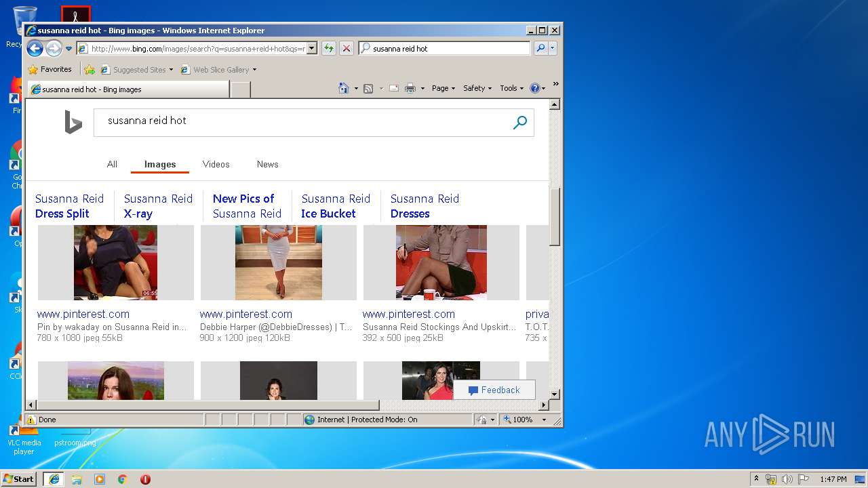Select the Bing images browser tab
The image size is (868, 488).
(128, 89)
